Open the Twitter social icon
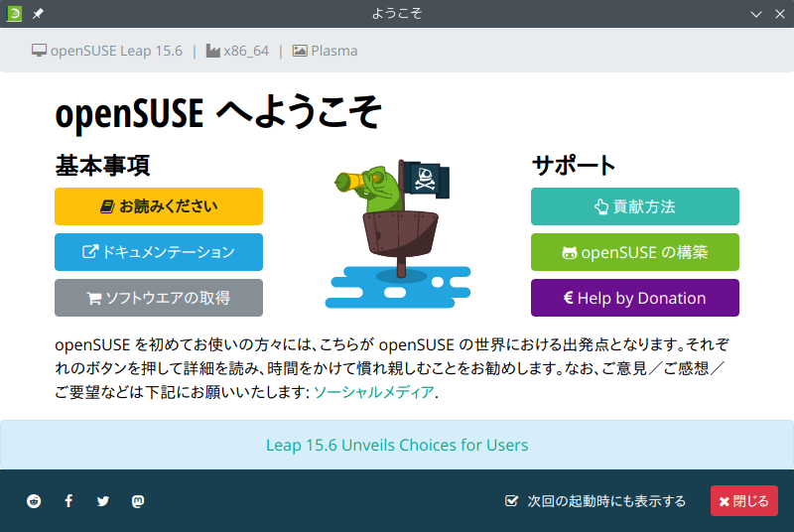 pos(103,501)
